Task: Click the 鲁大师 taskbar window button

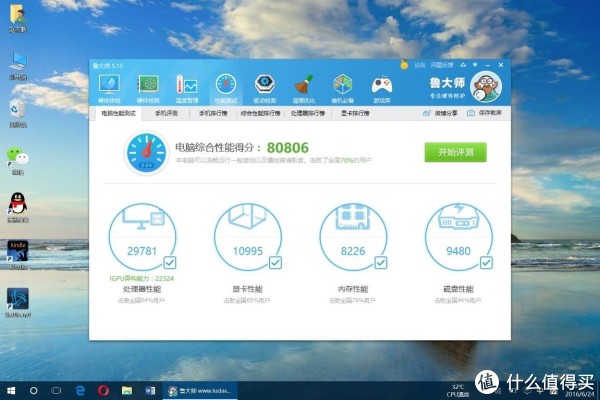Action: coord(200,390)
